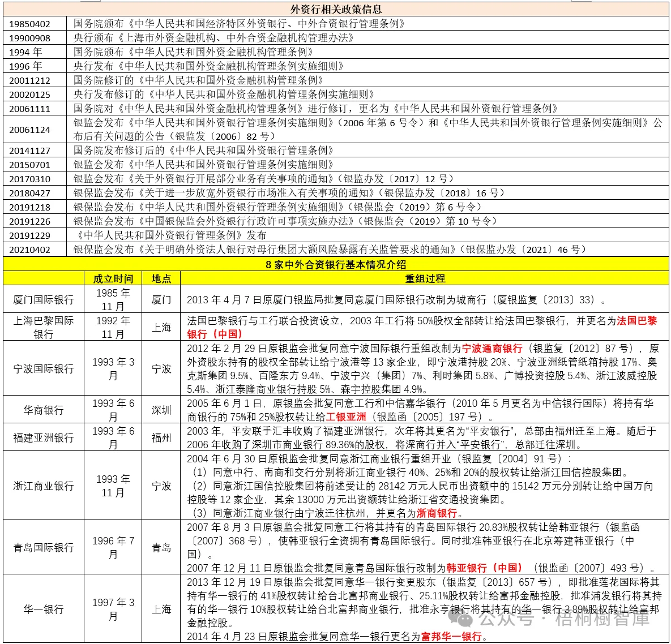Click the red 富邦华一银行 text

click(x=451, y=636)
